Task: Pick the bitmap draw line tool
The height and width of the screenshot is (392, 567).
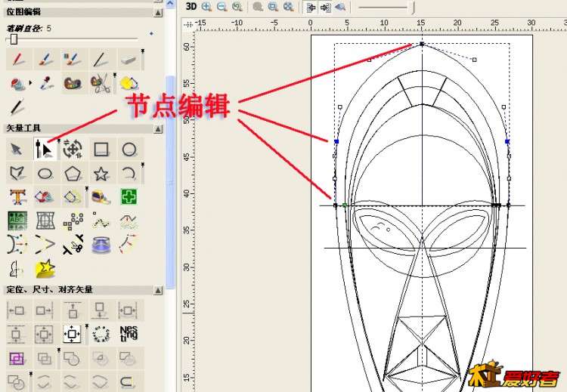Action: (101, 59)
